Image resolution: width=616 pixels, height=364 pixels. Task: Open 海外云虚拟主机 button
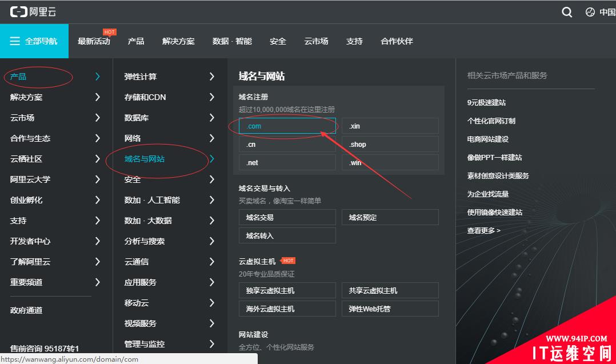click(287, 309)
